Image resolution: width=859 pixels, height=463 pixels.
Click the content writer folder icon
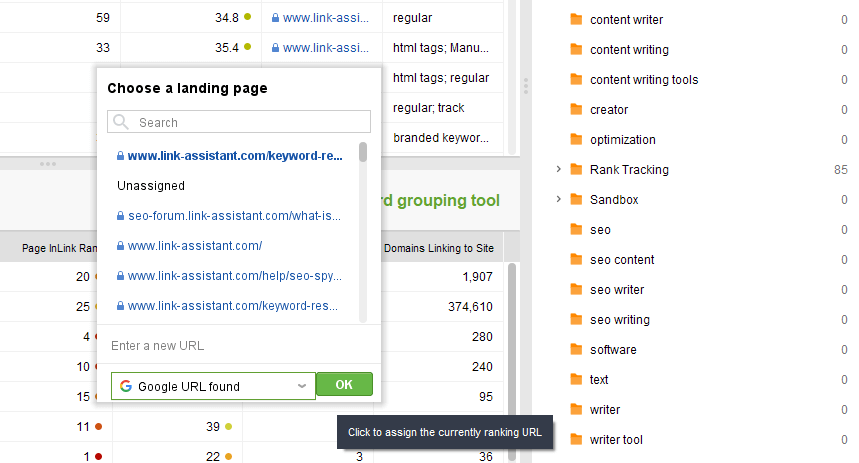click(576, 20)
